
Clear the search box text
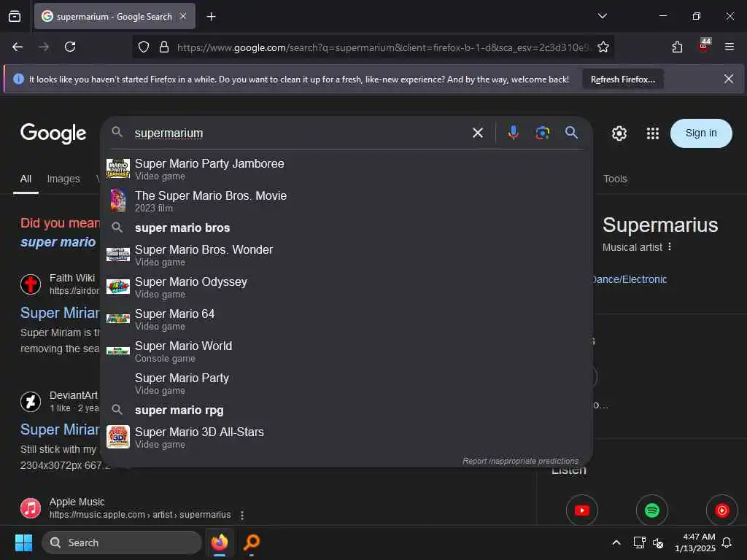477,133
